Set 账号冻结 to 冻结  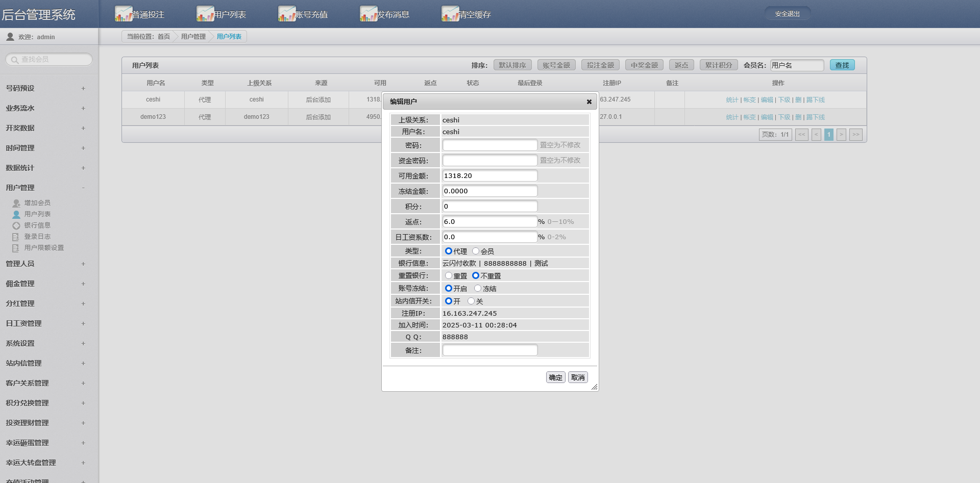click(x=478, y=288)
